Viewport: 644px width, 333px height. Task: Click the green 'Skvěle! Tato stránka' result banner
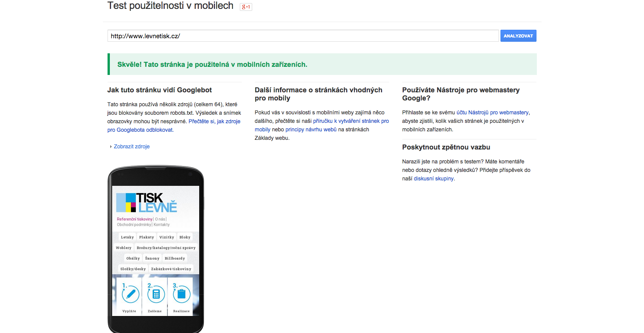point(322,64)
